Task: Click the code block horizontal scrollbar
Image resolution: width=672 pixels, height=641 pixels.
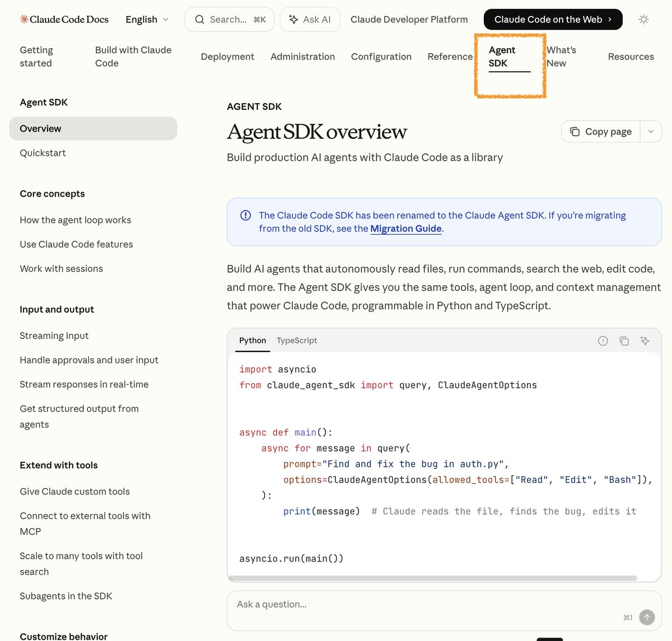Action: 432,578
